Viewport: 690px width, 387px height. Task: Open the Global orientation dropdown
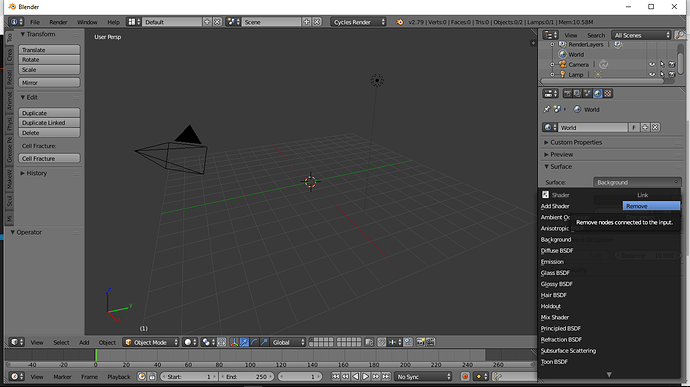(x=288, y=342)
